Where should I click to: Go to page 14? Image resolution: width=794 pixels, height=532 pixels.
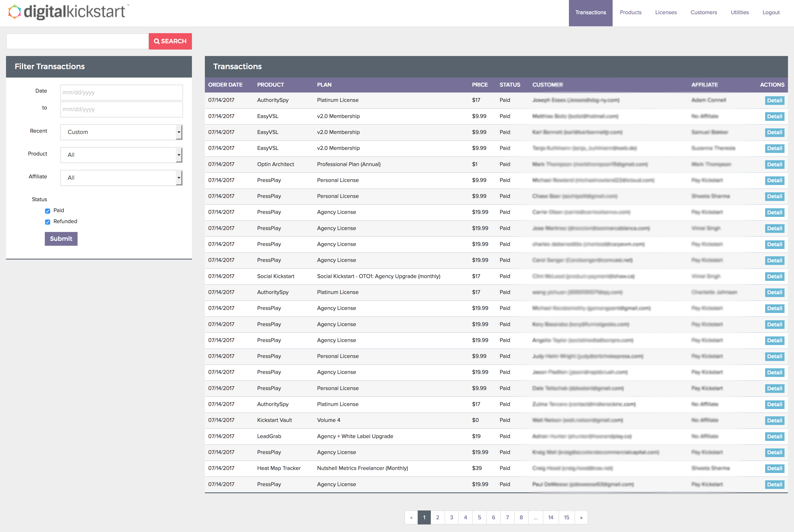pos(551,517)
